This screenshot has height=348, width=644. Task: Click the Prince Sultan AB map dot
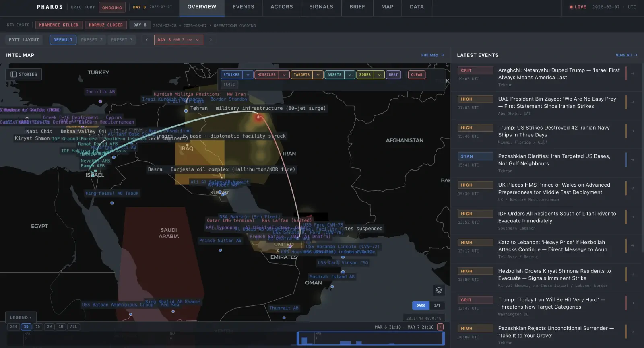pos(220,250)
